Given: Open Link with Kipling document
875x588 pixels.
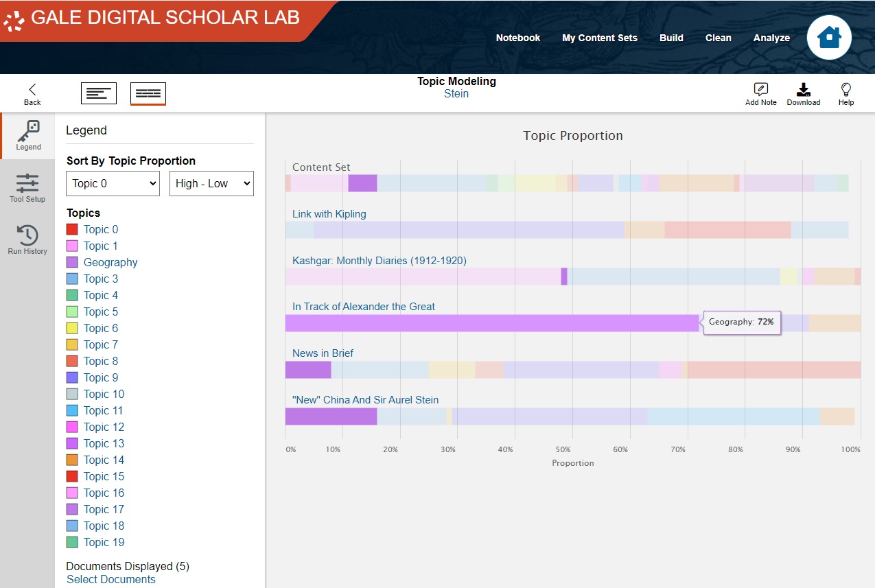Looking at the screenshot, I should (x=329, y=213).
